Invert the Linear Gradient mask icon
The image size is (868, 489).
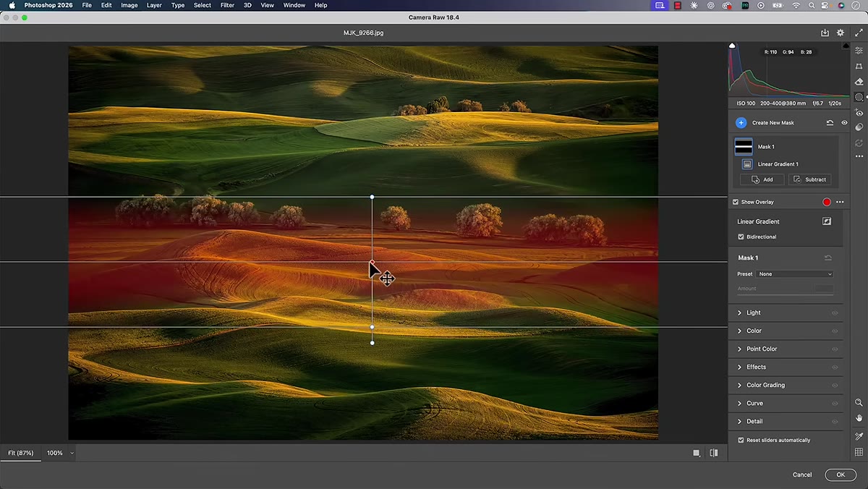(827, 221)
